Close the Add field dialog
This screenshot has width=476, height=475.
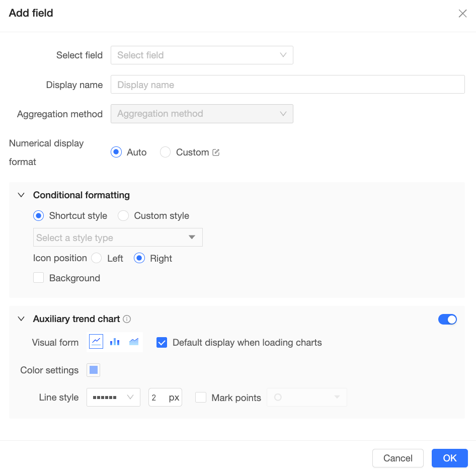pyautogui.click(x=462, y=14)
